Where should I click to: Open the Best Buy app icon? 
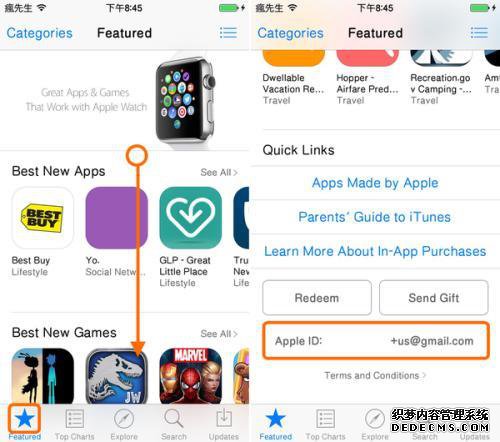[x=43, y=218]
